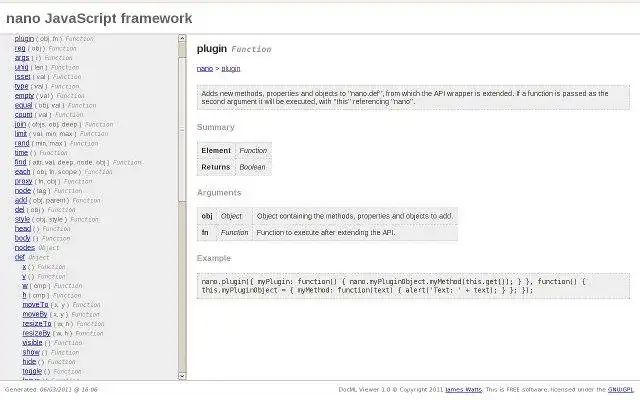Click the fn argument name cell
640x400 pixels.
(205, 233)
